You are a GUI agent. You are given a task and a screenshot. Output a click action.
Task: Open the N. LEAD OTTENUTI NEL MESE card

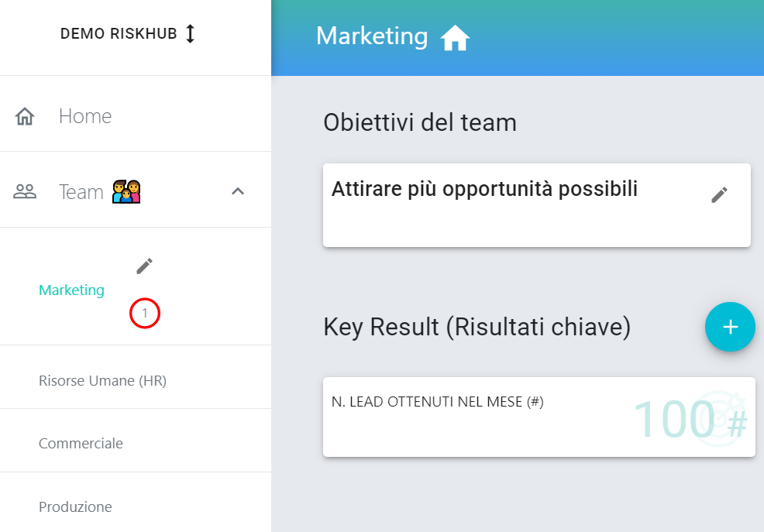point(539,417)
